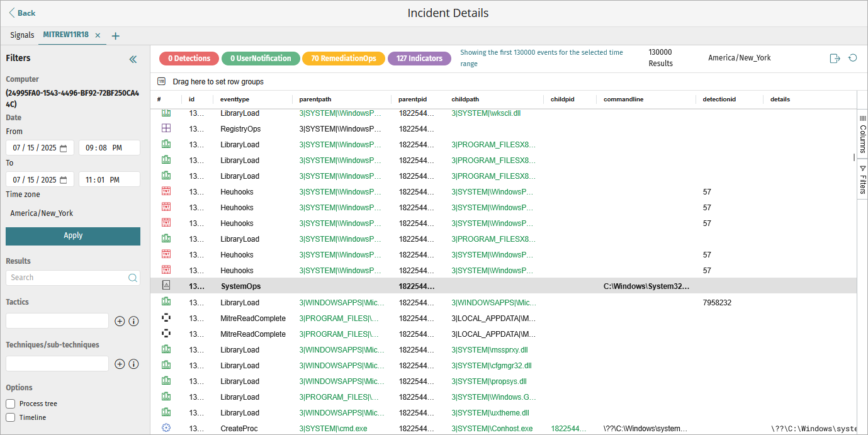Open info icon next to Techniques/sub-techniques

[133, 364]
